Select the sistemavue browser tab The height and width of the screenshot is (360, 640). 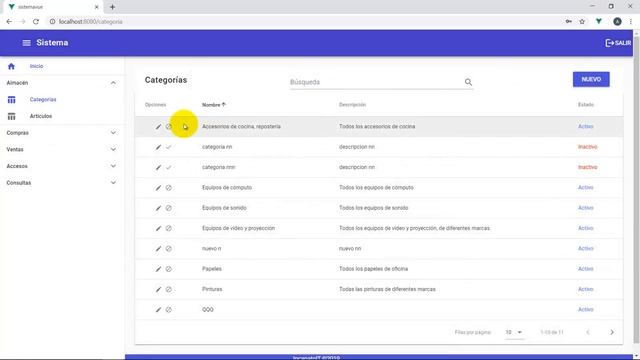tap(53, 7)
